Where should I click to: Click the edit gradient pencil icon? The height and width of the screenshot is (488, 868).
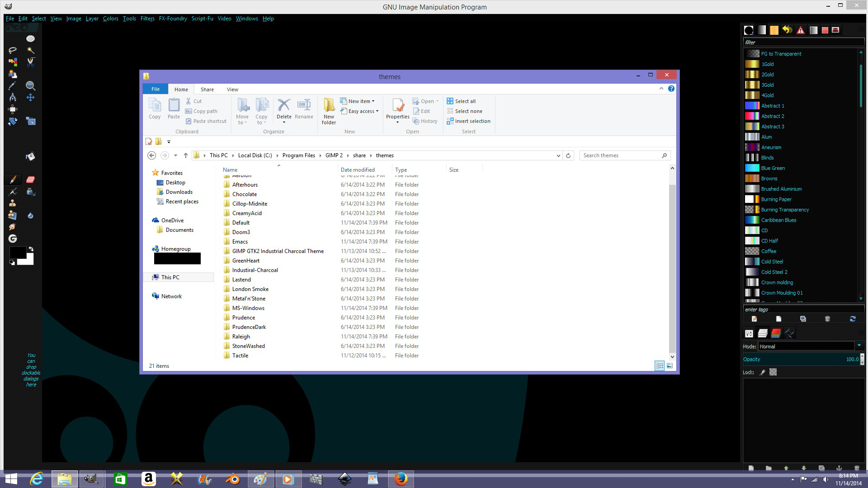754,319
